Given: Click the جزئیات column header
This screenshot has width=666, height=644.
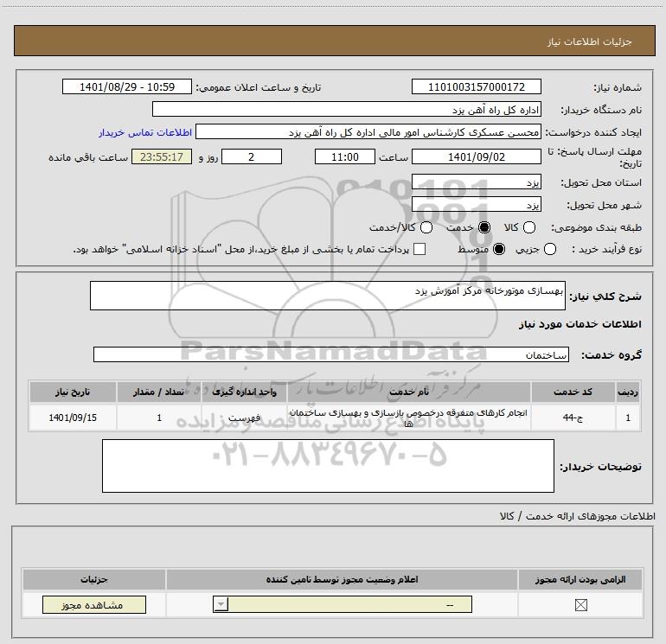Looking at the screenshot, I should 94,579.
